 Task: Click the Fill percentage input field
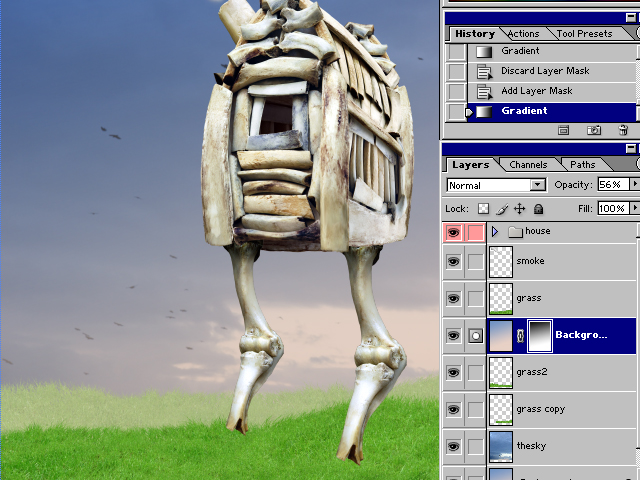(x=611, y=208)
